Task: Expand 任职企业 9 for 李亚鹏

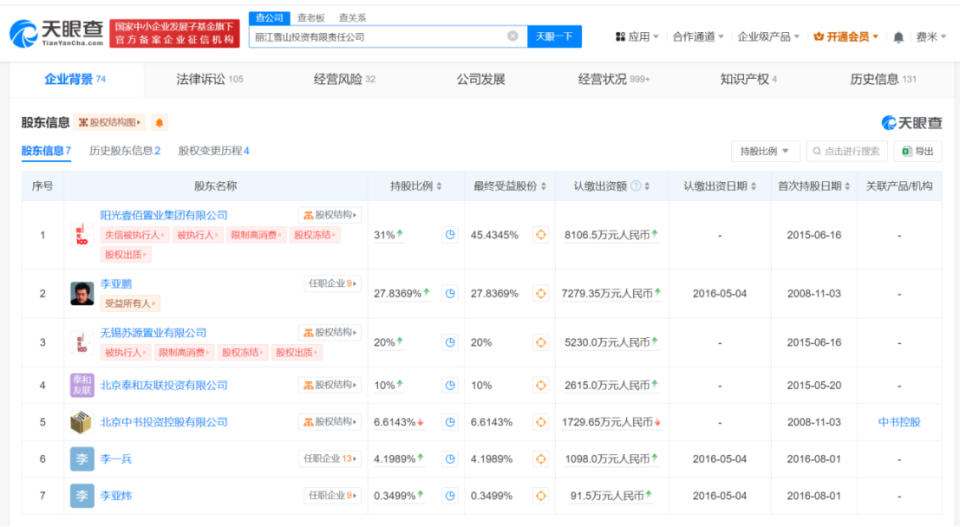Action: pos(332,283)
